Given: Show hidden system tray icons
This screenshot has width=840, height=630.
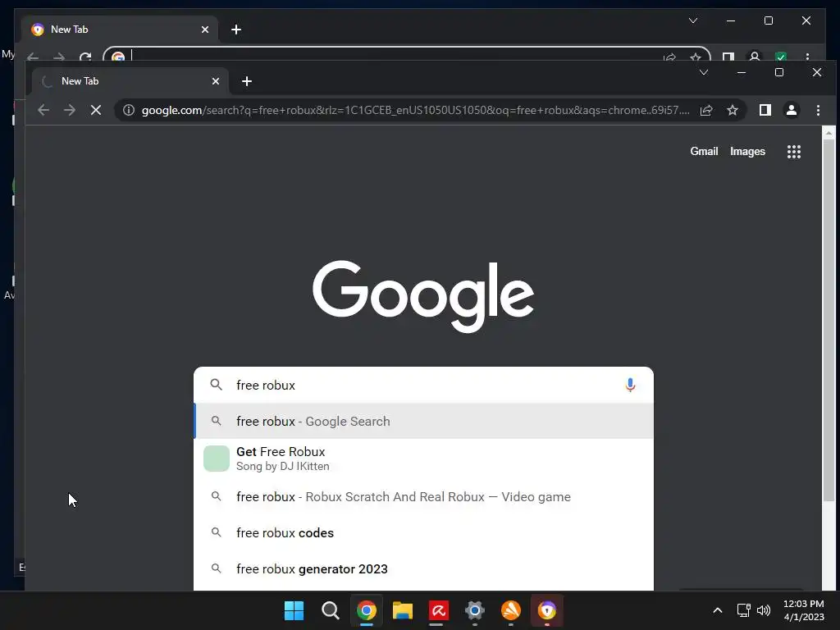Looking at the screenshot, I should 718,610.
